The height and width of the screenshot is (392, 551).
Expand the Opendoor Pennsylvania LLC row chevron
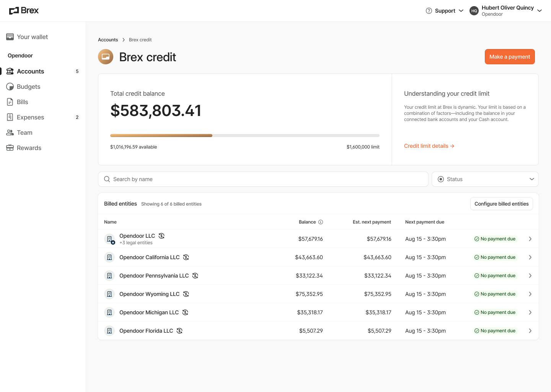[x=530, y=276]
